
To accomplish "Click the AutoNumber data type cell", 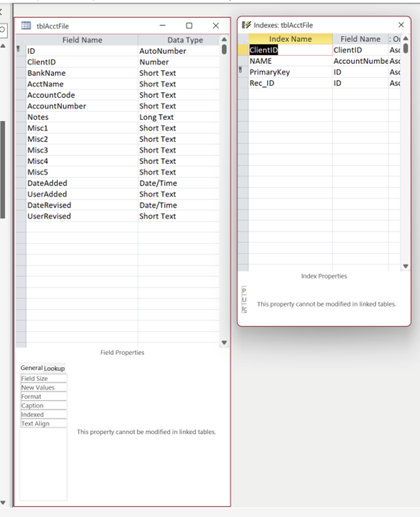I will pyautogui.click(x=179, y=51).
